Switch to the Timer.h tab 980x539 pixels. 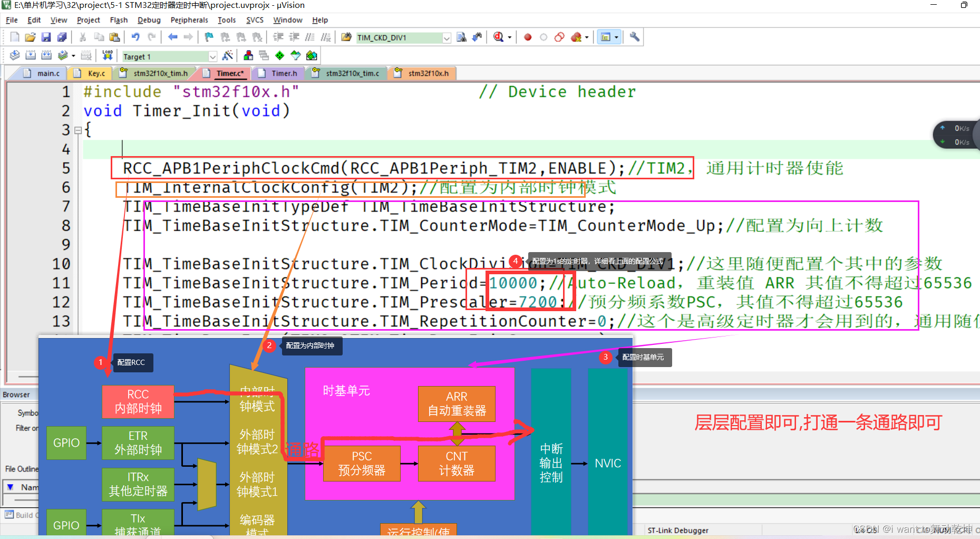coord(278,73)
